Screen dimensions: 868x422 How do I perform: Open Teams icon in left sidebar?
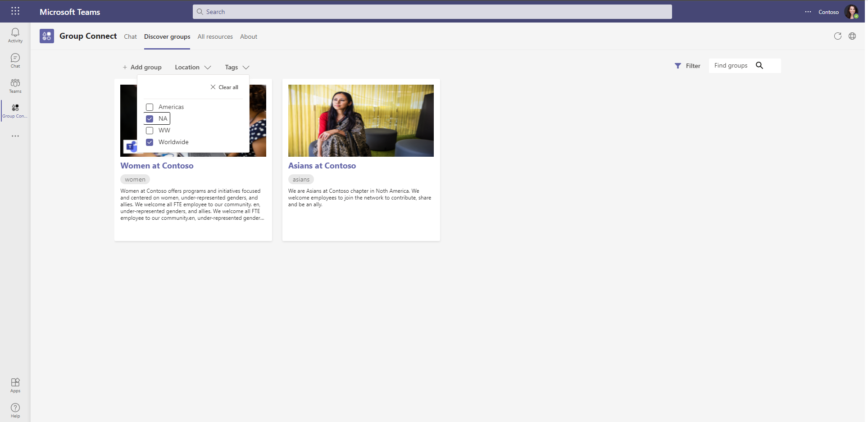pyautogui.click(x=15, y=86)
